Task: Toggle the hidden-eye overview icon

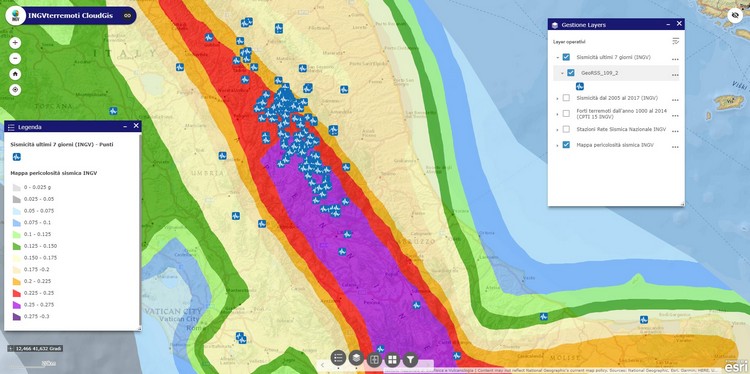Action: coord(735,15)
